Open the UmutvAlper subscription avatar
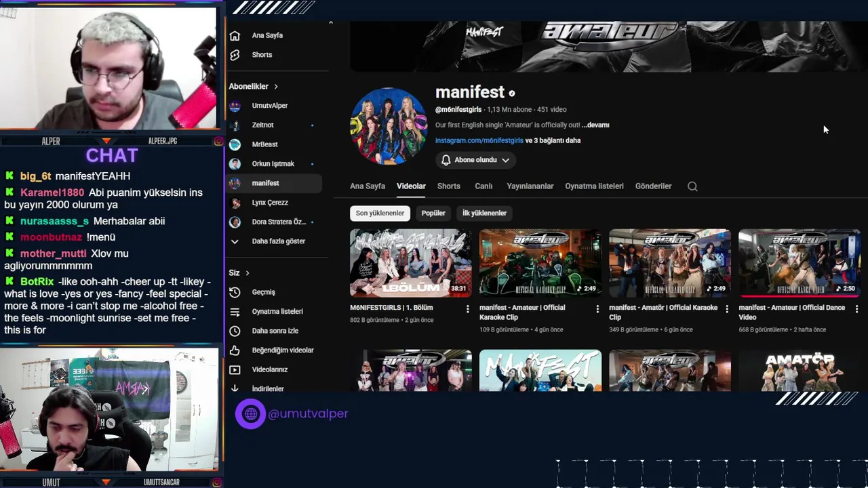The width and height of the screenshot is (868, 488). pos(235,106)
